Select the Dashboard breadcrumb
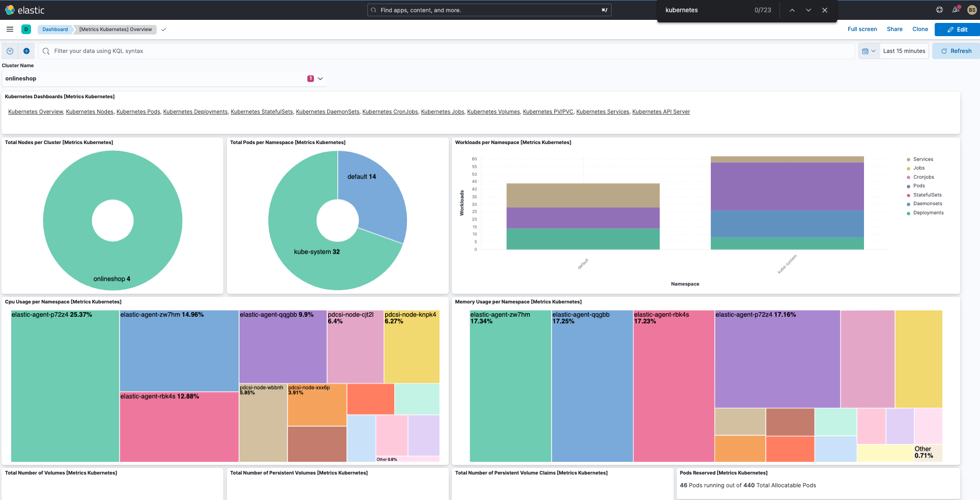 click(x=54, y=29)
